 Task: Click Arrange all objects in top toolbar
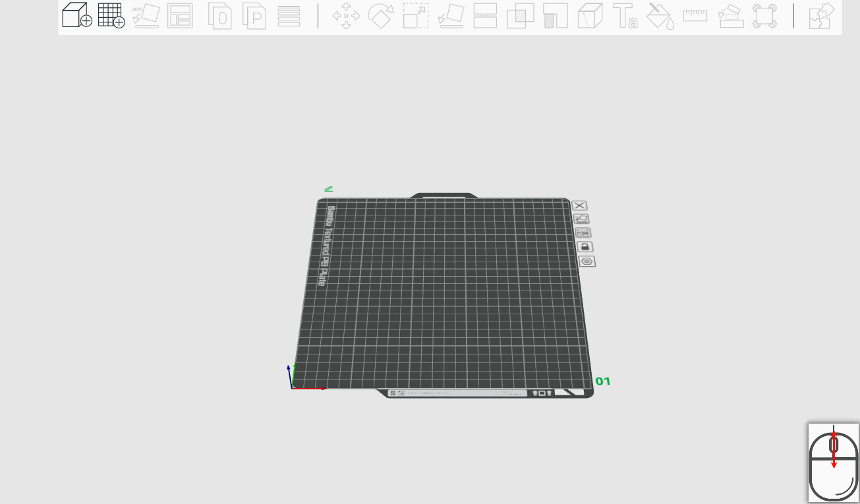180,15
